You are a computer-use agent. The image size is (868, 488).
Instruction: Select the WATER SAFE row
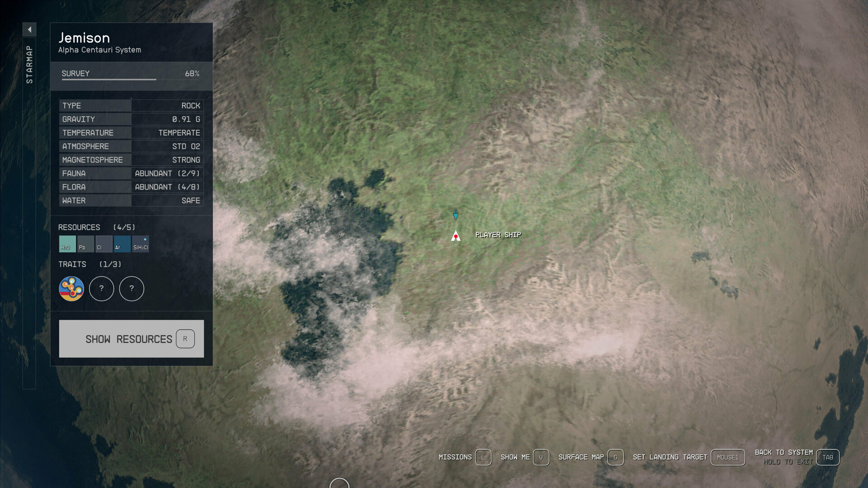point(131,201)
